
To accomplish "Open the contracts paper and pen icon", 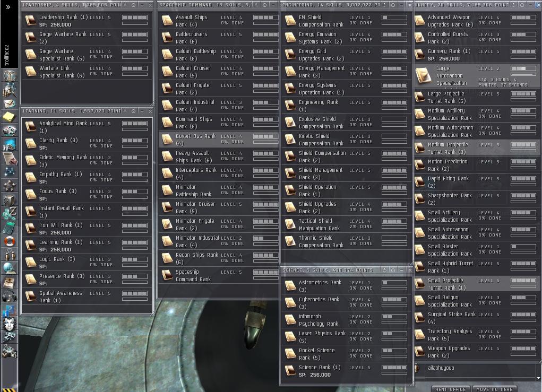I will [x=10, y=158].
